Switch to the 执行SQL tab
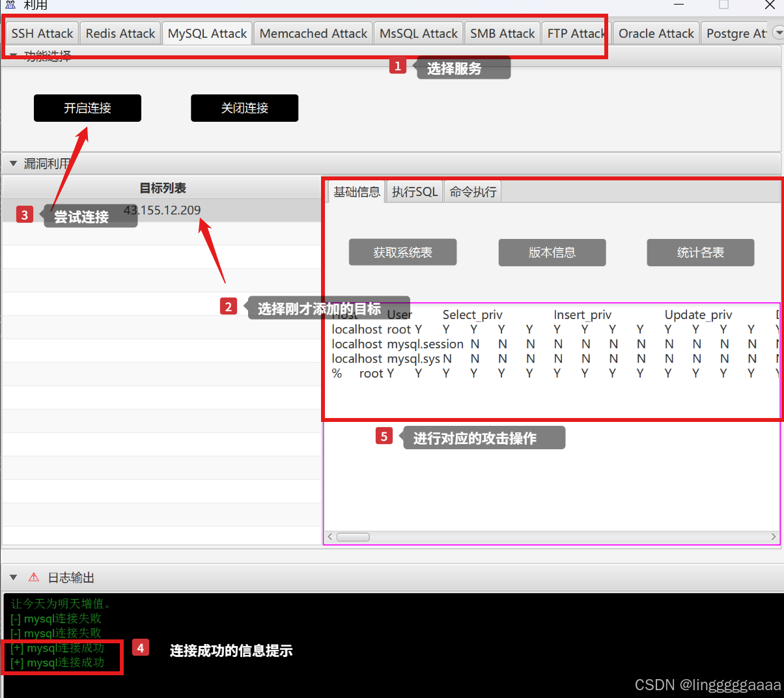784x698 pixels. point(415,191)
